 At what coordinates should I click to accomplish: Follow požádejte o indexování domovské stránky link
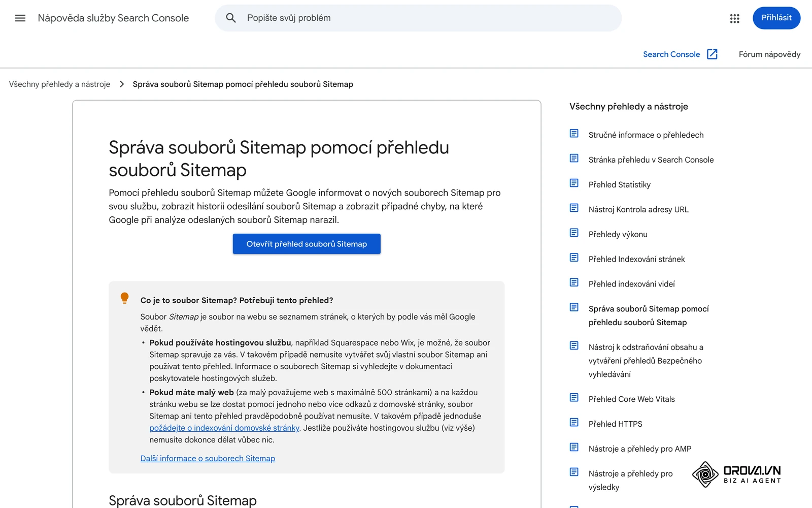pos(224,428)
